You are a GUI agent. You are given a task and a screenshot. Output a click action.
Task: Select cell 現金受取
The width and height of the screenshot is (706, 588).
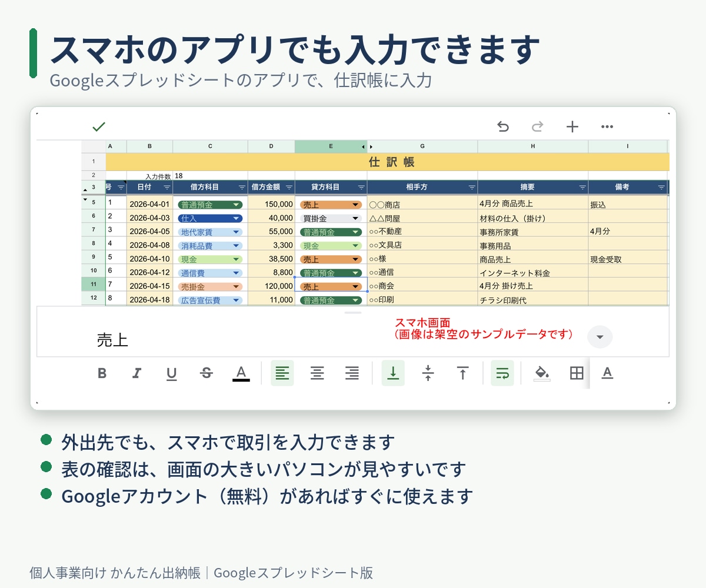628,259
